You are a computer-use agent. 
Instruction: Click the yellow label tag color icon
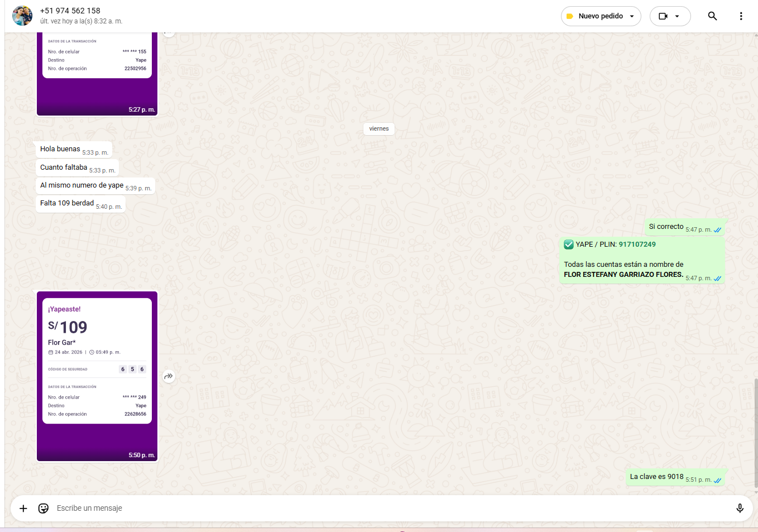pyautogui.click(x=569, y=16)
